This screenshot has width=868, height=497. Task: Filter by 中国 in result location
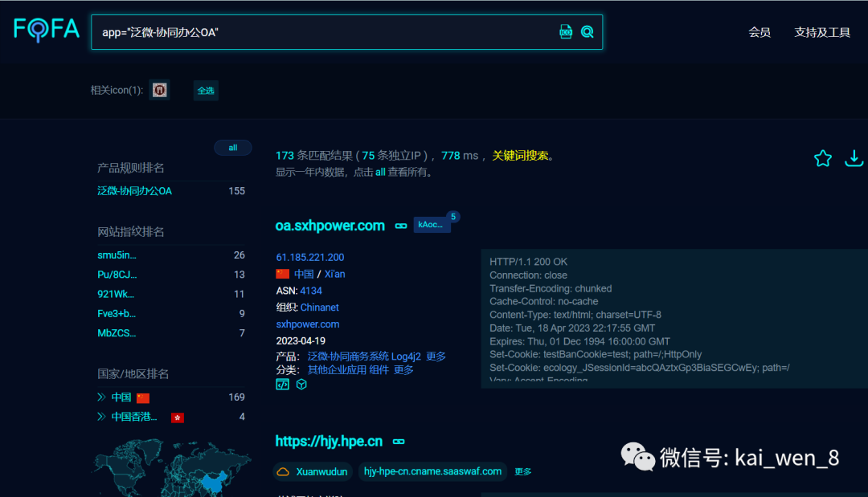point(304,274)
